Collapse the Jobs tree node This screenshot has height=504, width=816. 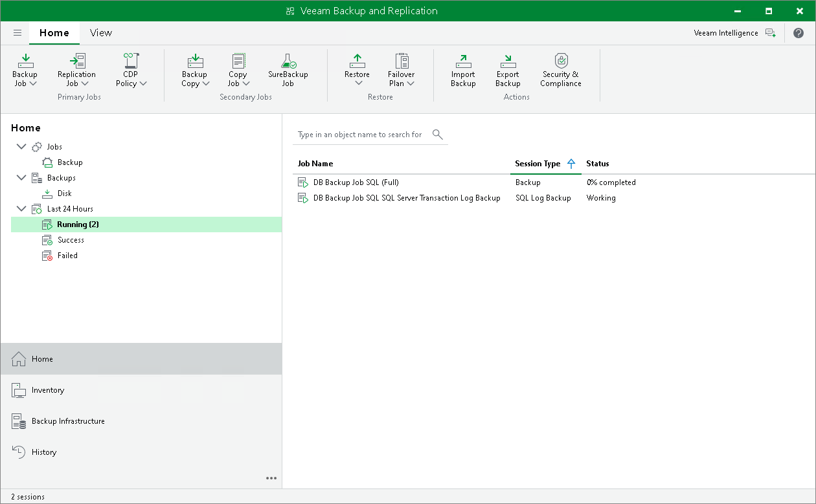[21, 147]
